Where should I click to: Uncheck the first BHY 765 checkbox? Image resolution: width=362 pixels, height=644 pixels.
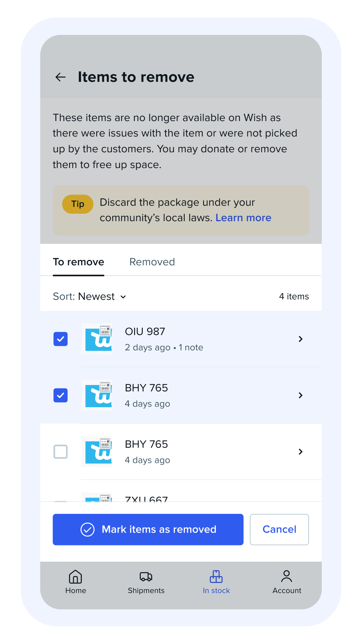(x=61, y=395)
